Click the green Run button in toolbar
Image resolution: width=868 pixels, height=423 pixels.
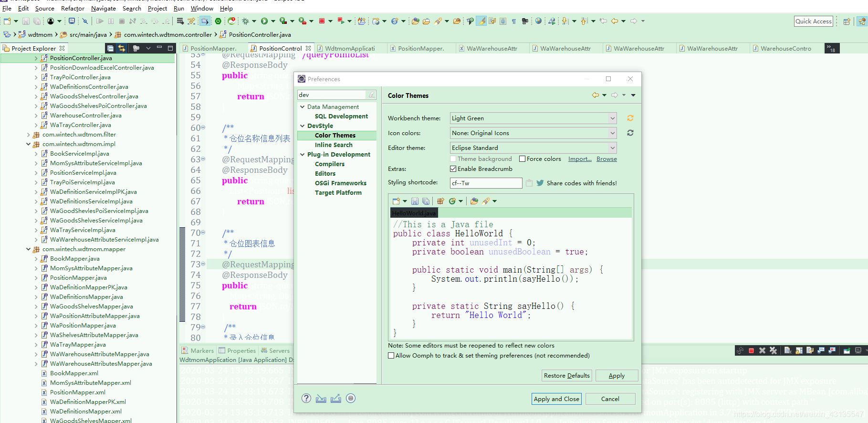[x=264, y=21]
